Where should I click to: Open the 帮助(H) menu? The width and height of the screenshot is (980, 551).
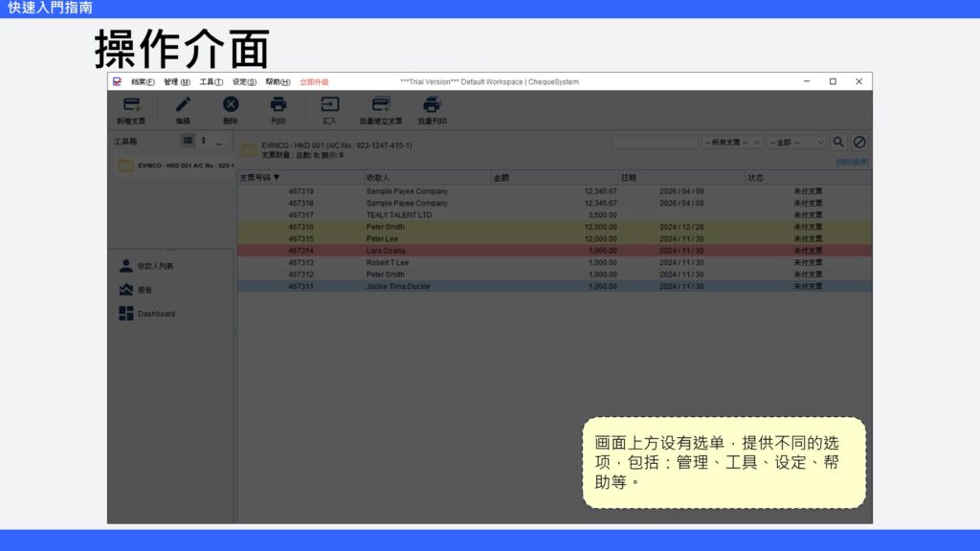pyautogui.click(x=278, y=82)
